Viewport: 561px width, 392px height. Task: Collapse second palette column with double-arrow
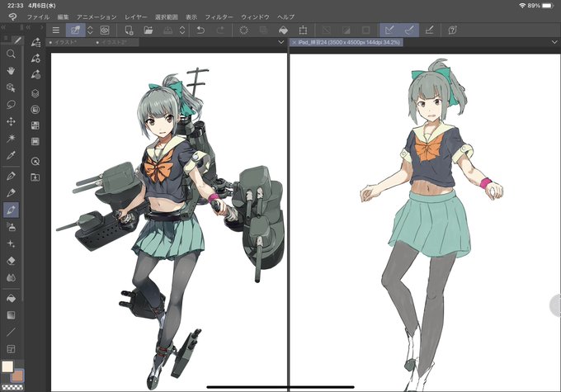(28, 27)
